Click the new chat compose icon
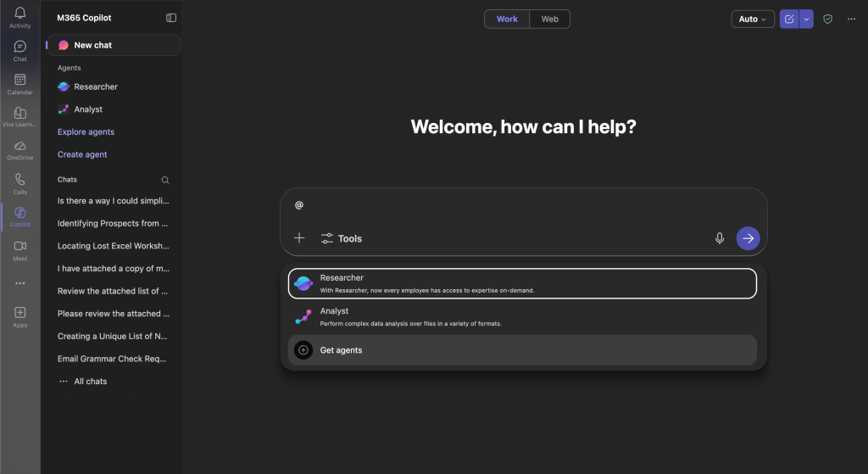Screen dimensions: 868x474 coord(789,19)
